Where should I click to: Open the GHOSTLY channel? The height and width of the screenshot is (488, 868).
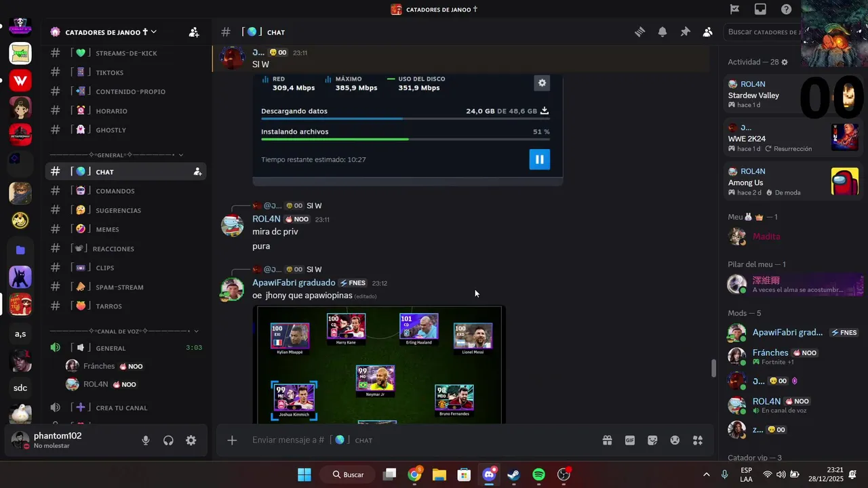[x=126, y=129]
